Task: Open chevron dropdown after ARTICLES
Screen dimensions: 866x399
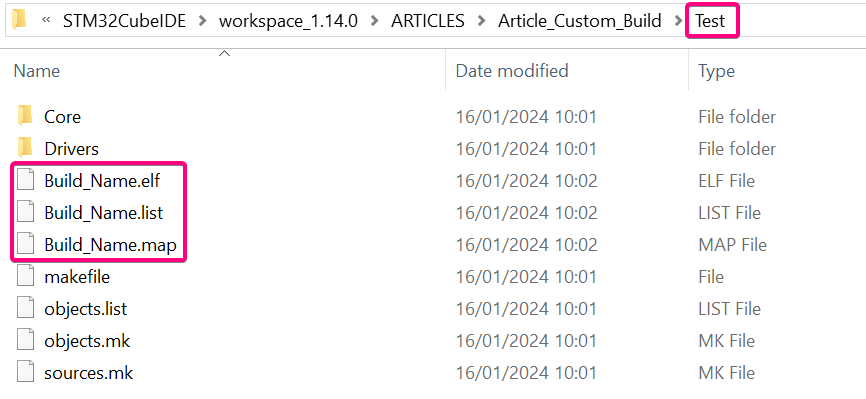Action: click(x=481, y=21)
